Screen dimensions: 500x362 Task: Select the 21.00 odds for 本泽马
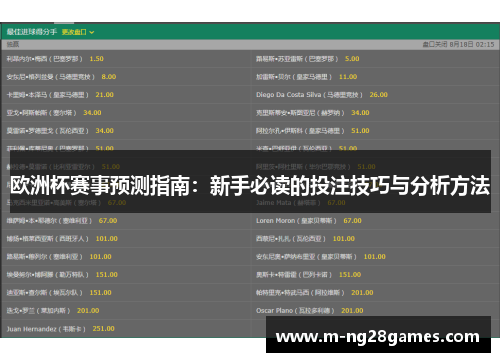tap(105, 95)
